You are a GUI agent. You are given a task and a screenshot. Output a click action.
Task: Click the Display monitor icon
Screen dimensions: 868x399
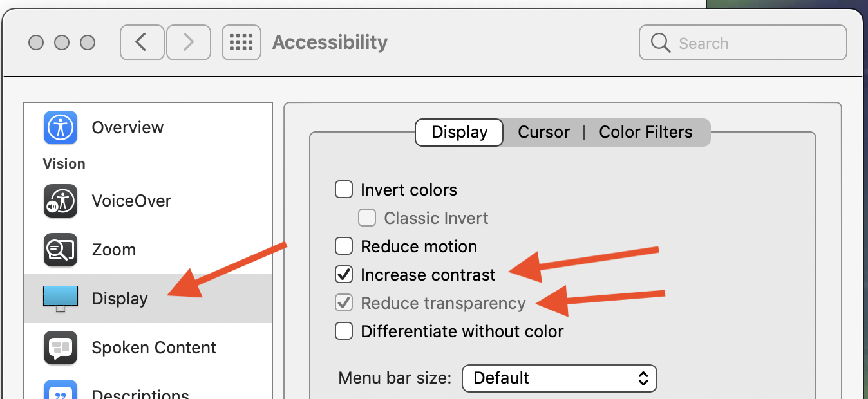[61, 298]
